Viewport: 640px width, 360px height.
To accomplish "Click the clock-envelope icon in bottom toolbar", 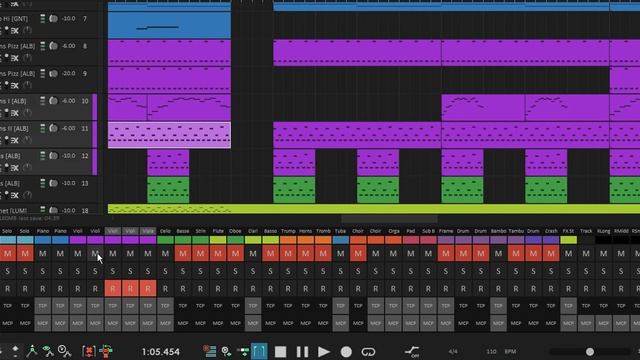I will pos(64,351).
